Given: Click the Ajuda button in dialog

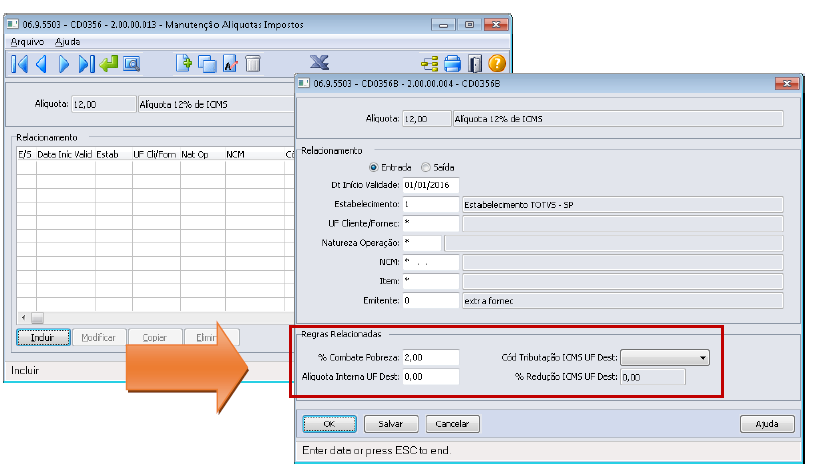Looking at the screenshot, I should coord(767,424).
